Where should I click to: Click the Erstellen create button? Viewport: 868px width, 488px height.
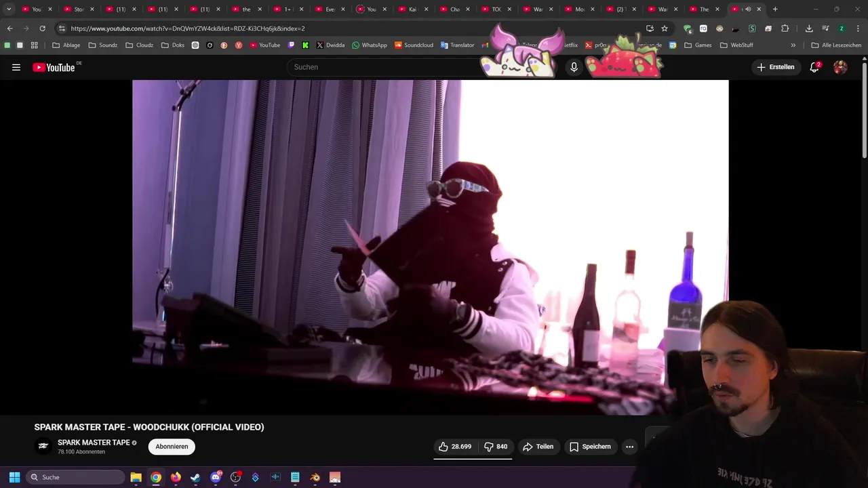tap(776, 67)
